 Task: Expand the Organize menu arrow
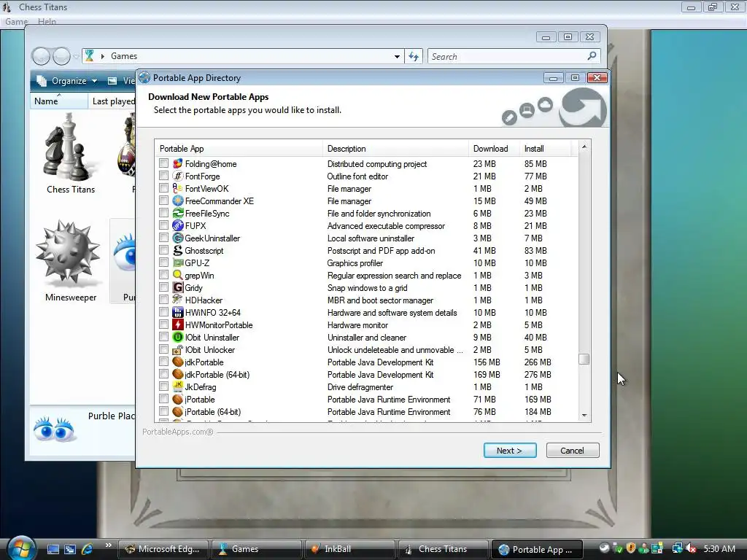click(x=94, y=81)
